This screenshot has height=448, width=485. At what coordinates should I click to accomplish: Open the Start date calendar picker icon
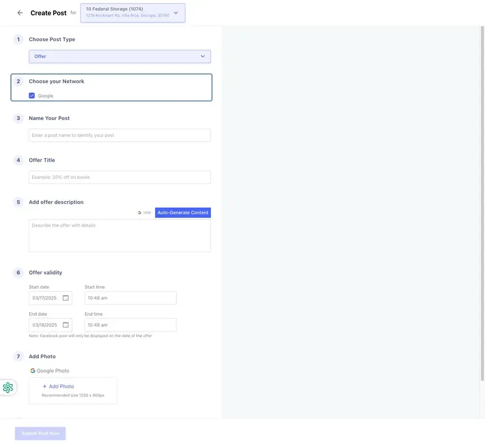click(65, 298)
